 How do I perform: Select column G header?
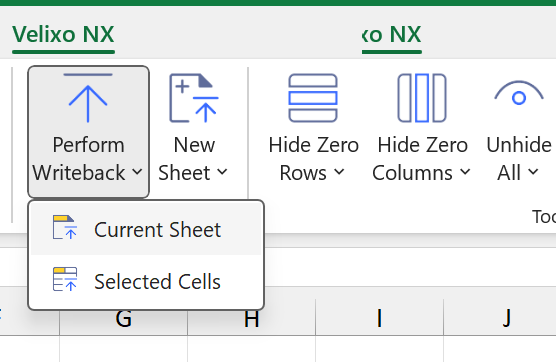coord(123,318)
